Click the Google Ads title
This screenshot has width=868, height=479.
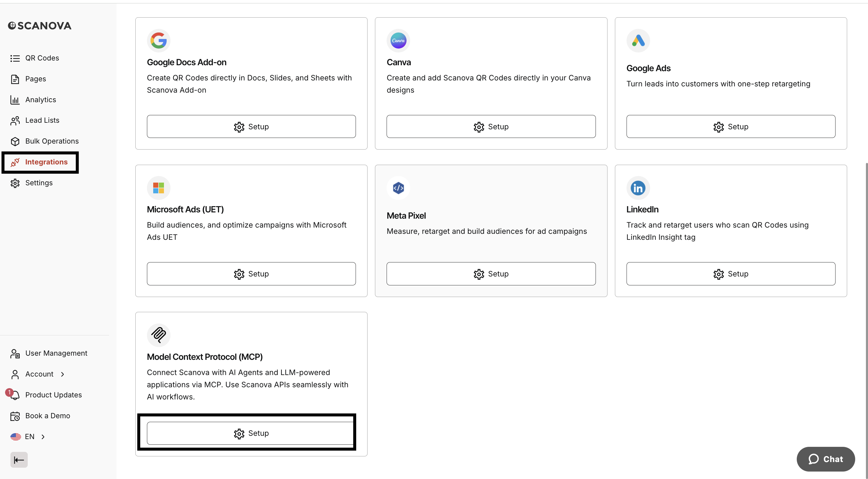tap(648, 69)
